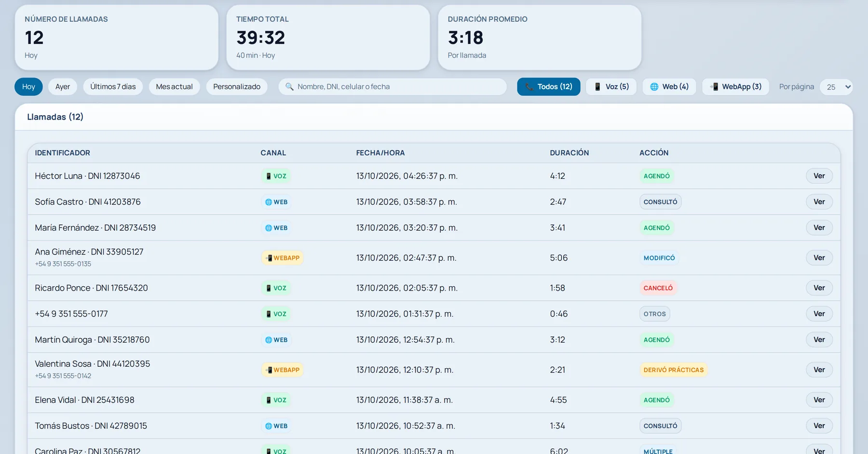
Task: Open the Por página 25 dropdown
Action: tap(836, 87)
